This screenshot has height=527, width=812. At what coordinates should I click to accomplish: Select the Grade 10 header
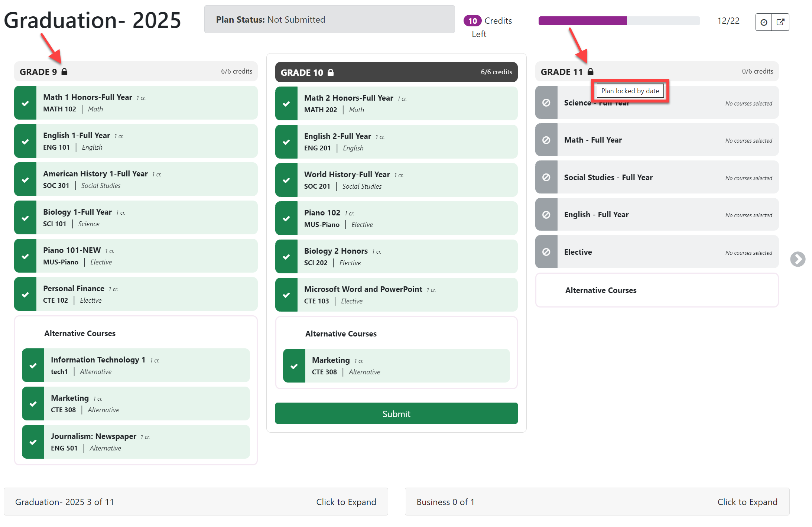pyautogui.click(x=396, y=72)
